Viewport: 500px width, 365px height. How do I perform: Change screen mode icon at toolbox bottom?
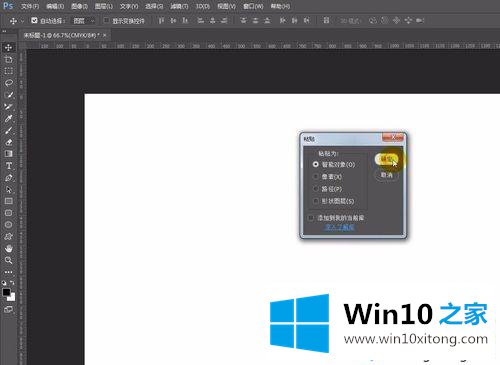8,309
